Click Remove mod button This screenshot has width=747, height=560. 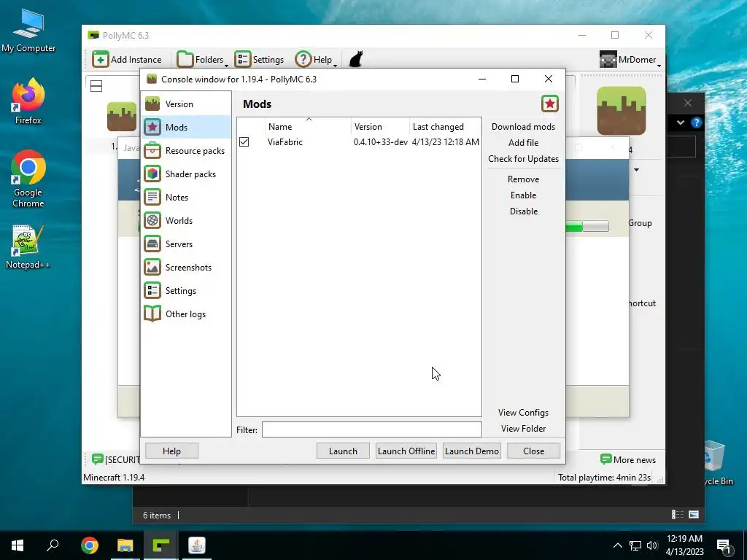523,179
